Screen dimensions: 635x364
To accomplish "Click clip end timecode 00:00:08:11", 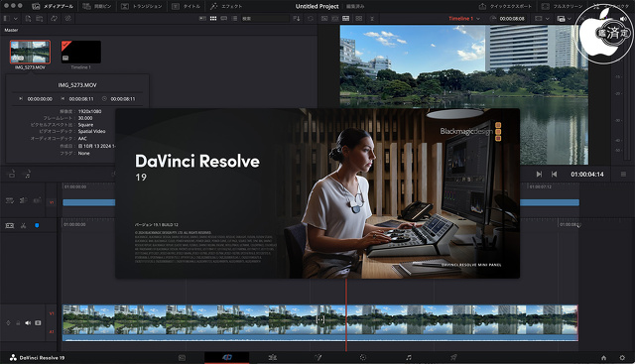I will coord(81,99).
